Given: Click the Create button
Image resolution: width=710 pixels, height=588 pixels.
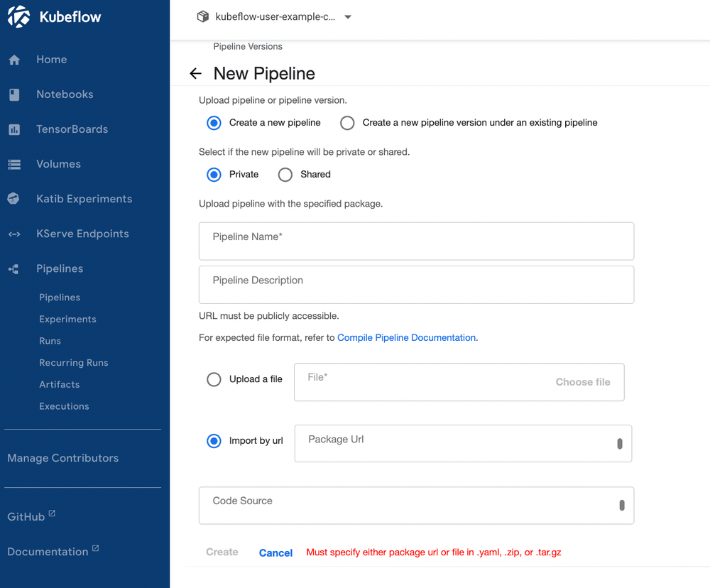Looking at the screenshot, I should pyautogui.click(x=222, y=552).
